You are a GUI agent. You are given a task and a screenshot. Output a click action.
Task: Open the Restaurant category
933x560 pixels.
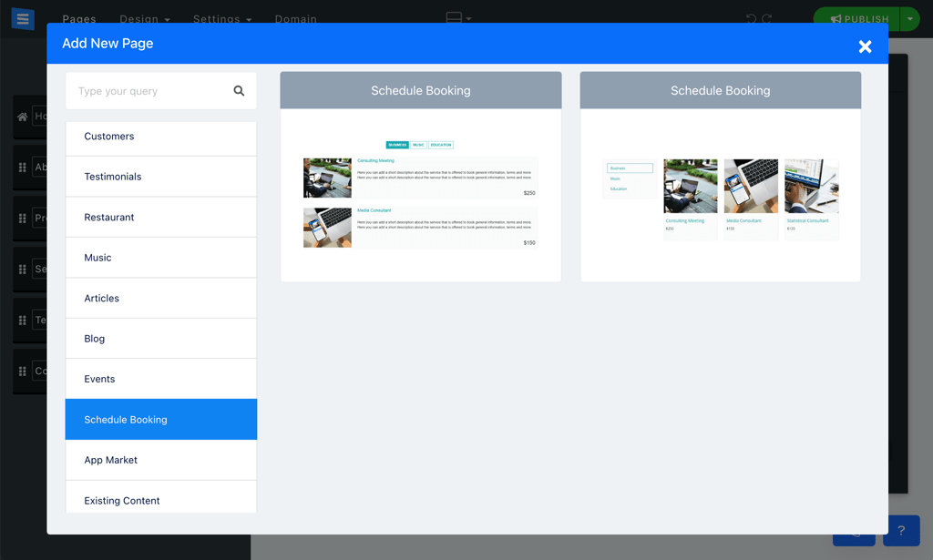(160, 217)
